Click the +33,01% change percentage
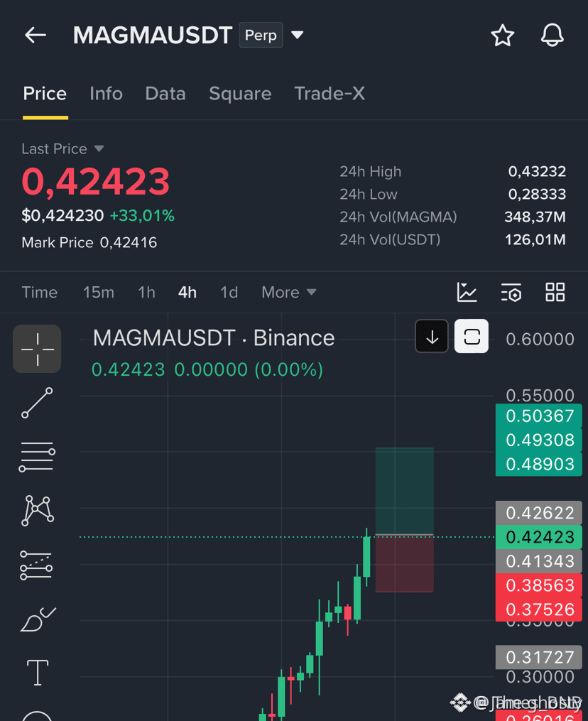The height and width of the screenshot is (721, 588). point(142,215)
